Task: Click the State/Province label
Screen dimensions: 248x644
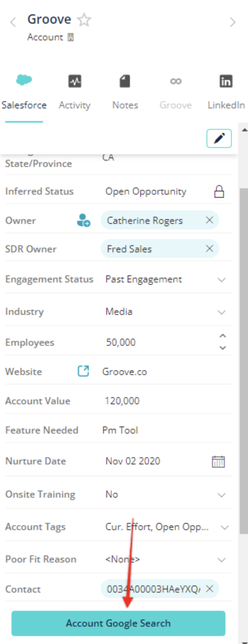Action: pos(38,164)
